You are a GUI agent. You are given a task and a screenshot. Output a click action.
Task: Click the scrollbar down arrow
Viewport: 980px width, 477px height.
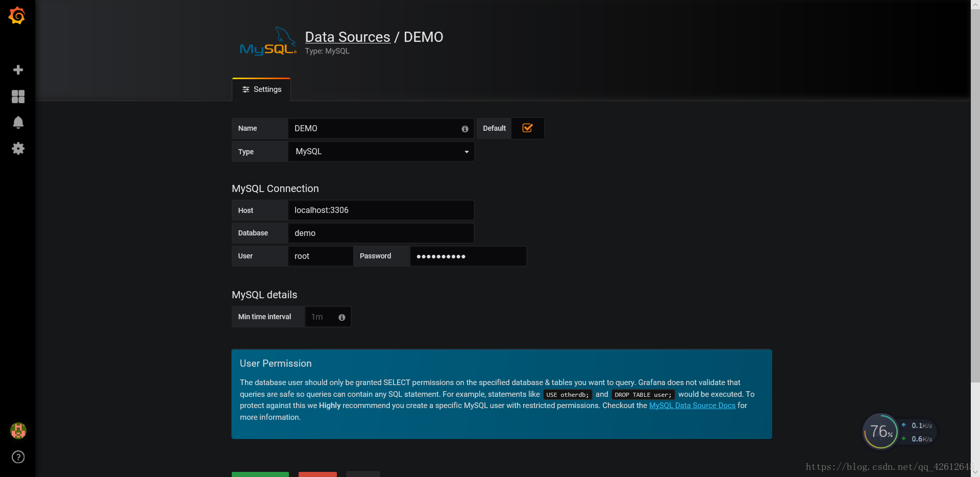975,472
